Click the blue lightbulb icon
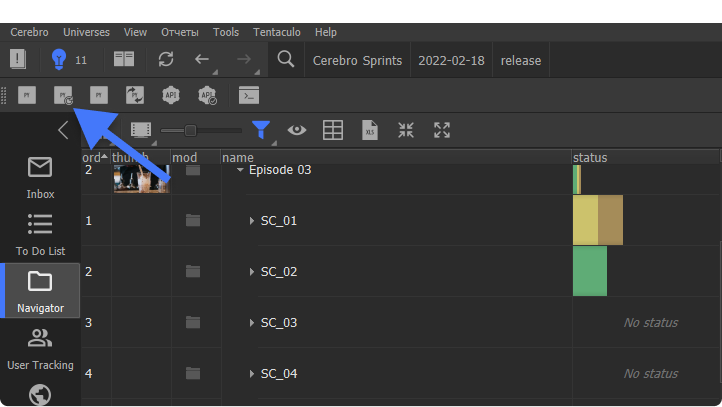The width and height of the screenshot is (722, 407). (x=59, y=59)
